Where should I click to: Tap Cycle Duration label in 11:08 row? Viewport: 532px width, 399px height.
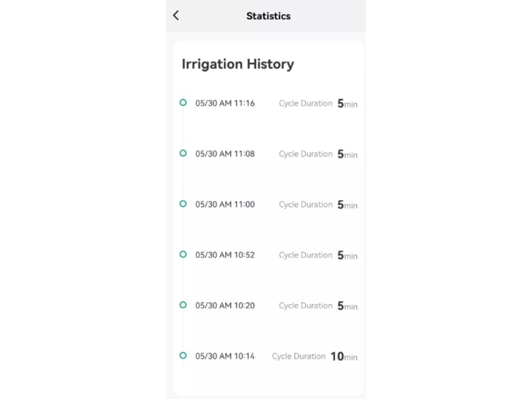click(x=305, y=154)
